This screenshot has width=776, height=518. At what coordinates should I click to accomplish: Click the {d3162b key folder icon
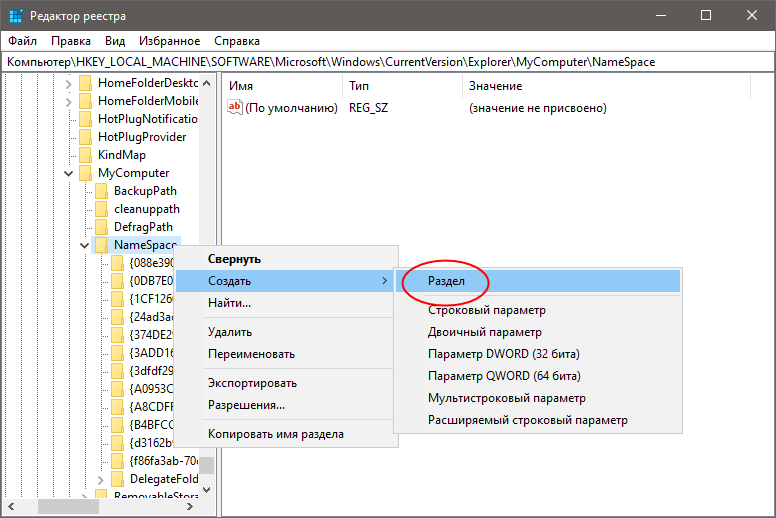[x=117, y=443]
